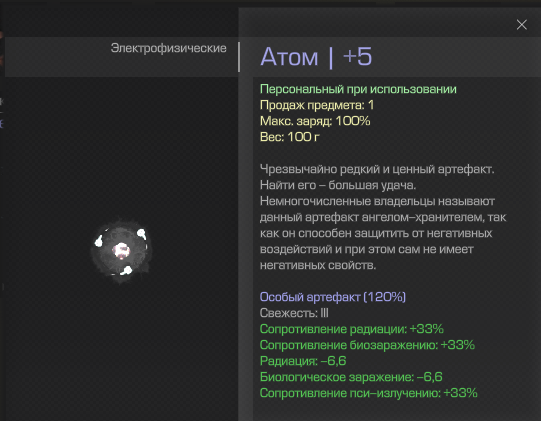The height and width of the screenshot is (421, 541).
Task: Select the Продаж предмета: 1 line
Action: pos(316,105)
